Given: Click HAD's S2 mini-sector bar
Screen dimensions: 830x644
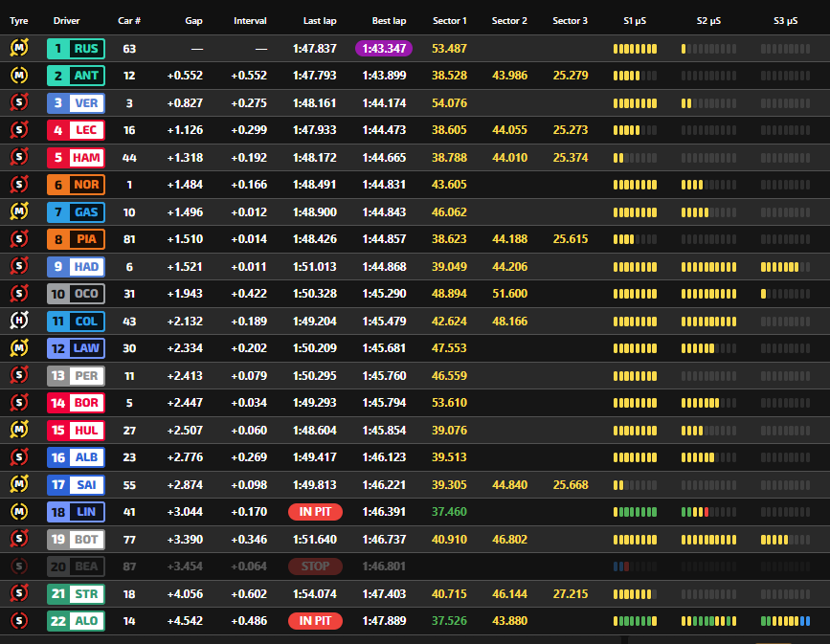Looking at the screenshot, I should click(x=708, y=267).
